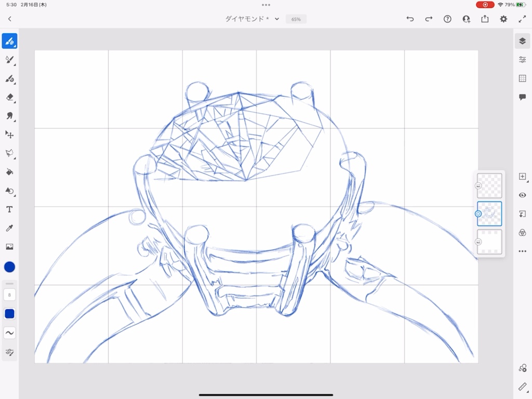
Task: Open the Share menu
Action: click(485, 19)
